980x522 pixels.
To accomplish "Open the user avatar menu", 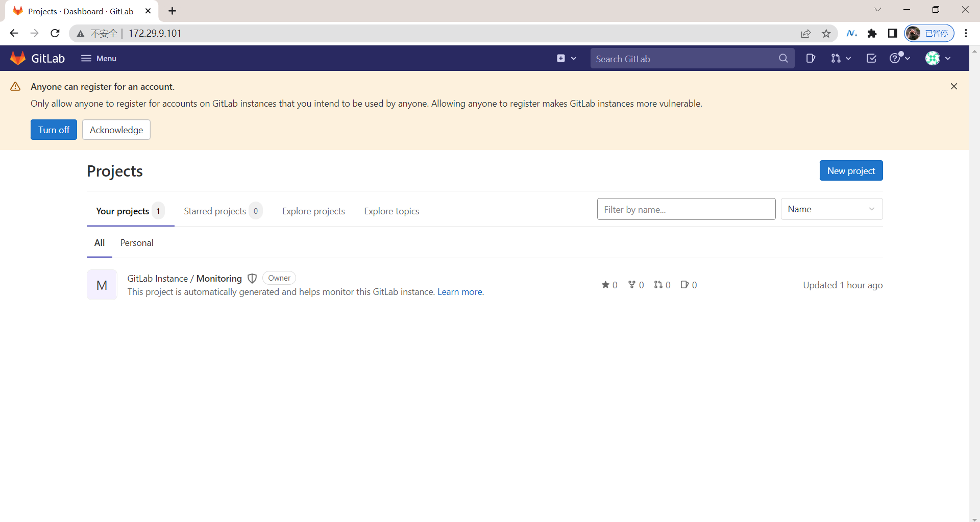I will pyautogui.click(x=938, y=58).
